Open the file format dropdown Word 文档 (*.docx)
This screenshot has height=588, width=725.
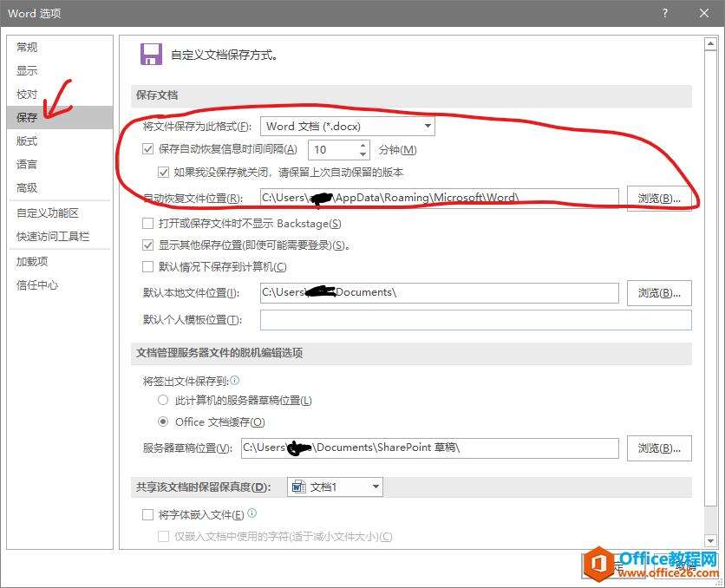(348, 127)
